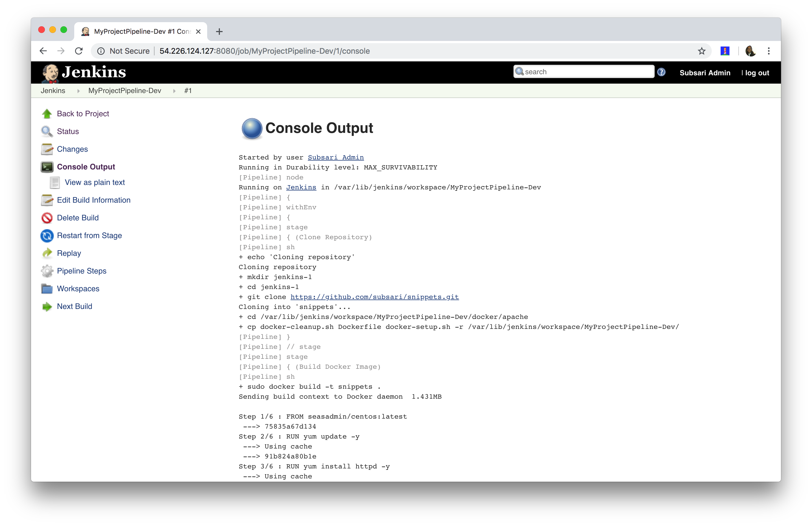Open the github snippets.git repository link
The height and width of the screenshot is (526, 812).
click(x=374, y=297)
